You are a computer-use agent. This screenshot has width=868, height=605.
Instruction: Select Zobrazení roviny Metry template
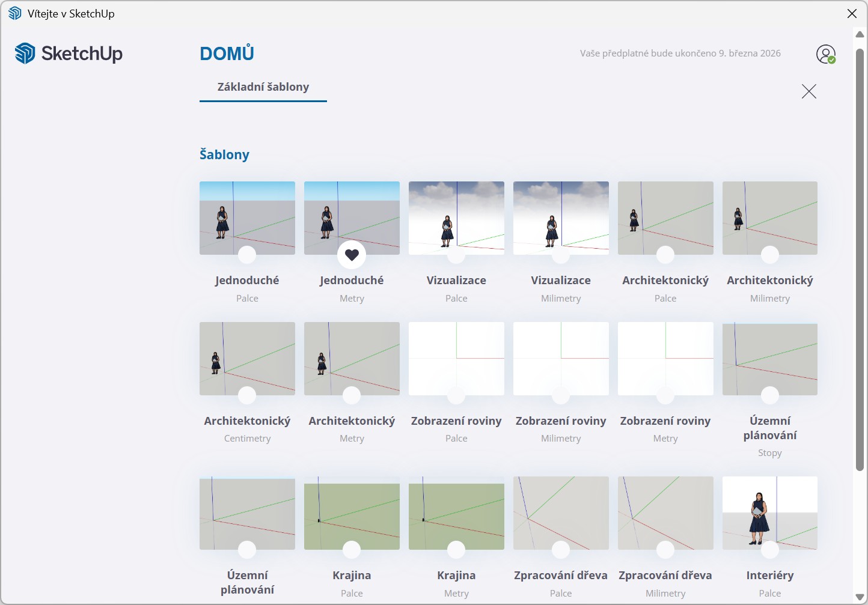pos(665,358)
